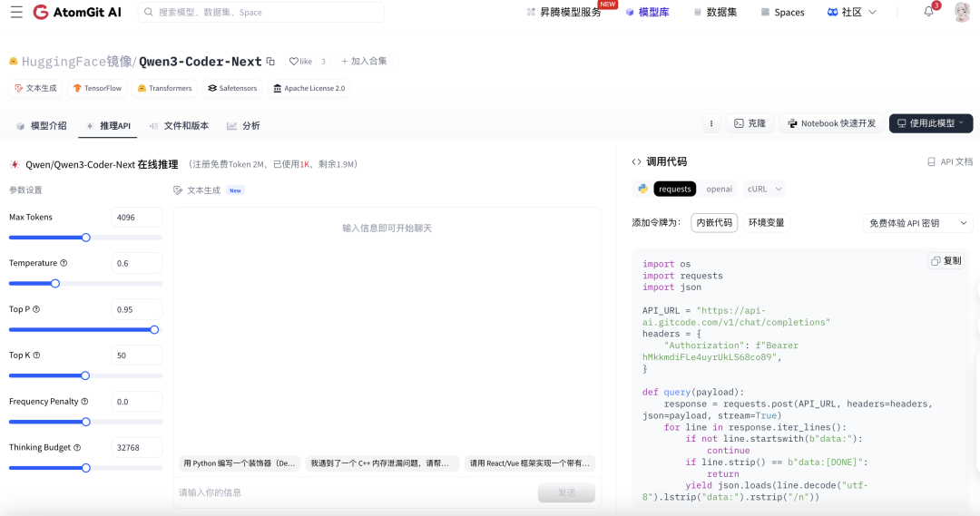Click the Apache License 2.0 tag

(x=309, y=88)
